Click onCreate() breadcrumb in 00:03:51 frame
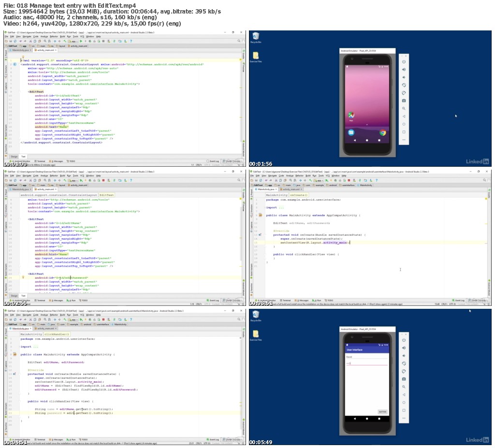This screenshot has height=448, width=495. pos(298,195)
